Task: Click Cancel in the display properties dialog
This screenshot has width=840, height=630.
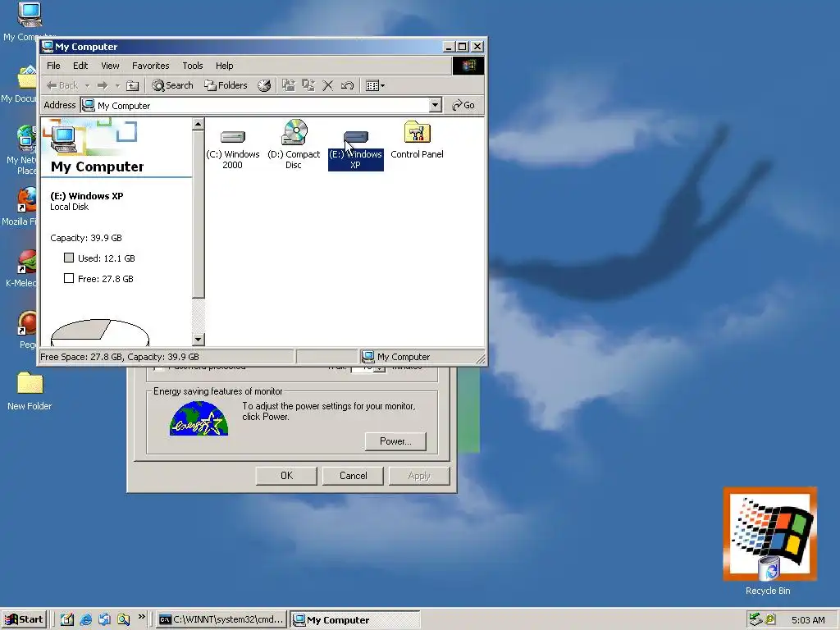Action: (x=353, y=476)
